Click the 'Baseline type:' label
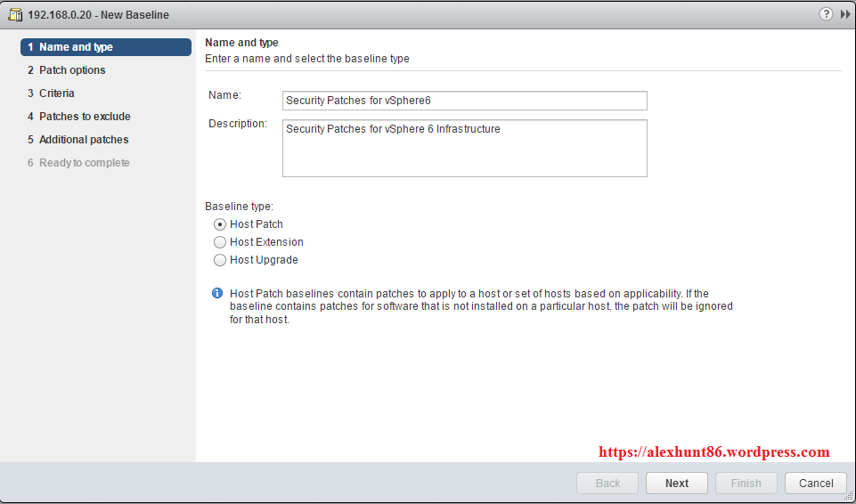Image resolution: width=856 pixels, height=504 pixels. [239, 207]
